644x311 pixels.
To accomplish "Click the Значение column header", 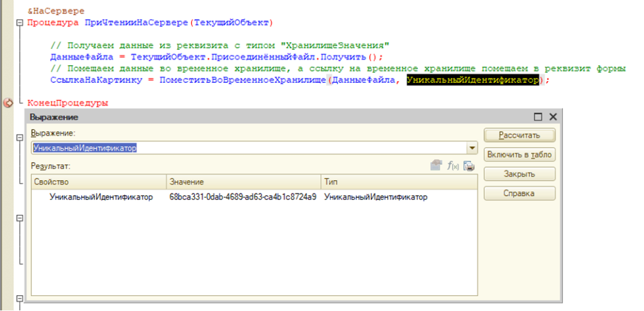I will click(243, 182).
